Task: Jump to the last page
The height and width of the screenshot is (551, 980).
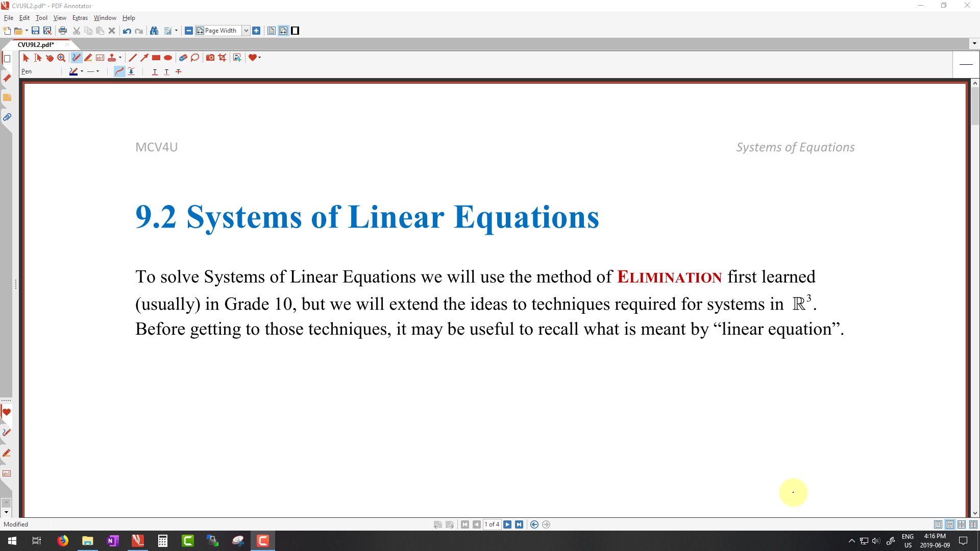Action: 519,524
